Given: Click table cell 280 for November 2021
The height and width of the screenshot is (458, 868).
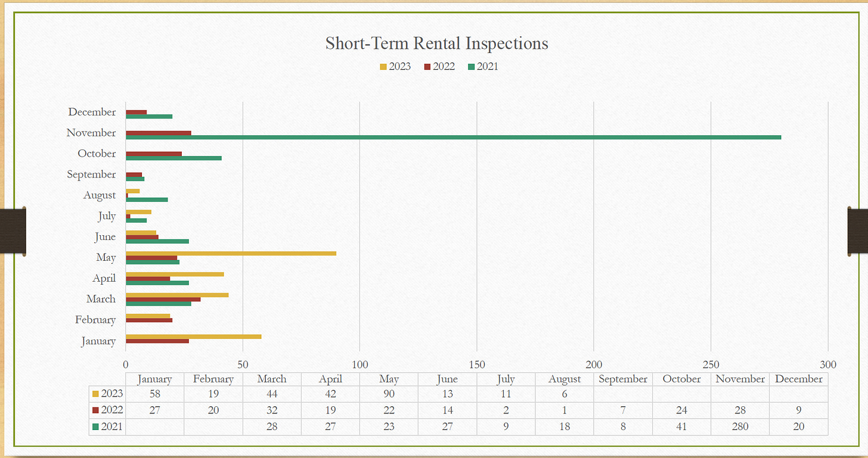Looking at the screenshot, I should [x=741, y=427].
